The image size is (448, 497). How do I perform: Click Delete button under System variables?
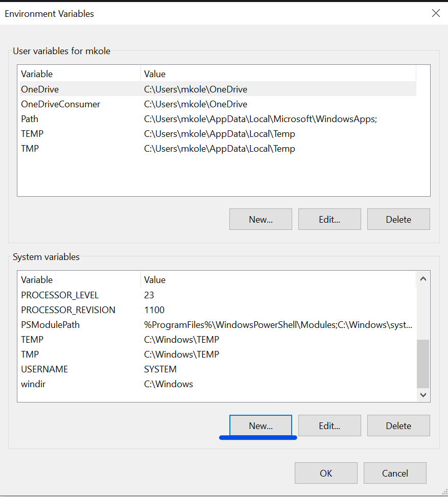398,425
